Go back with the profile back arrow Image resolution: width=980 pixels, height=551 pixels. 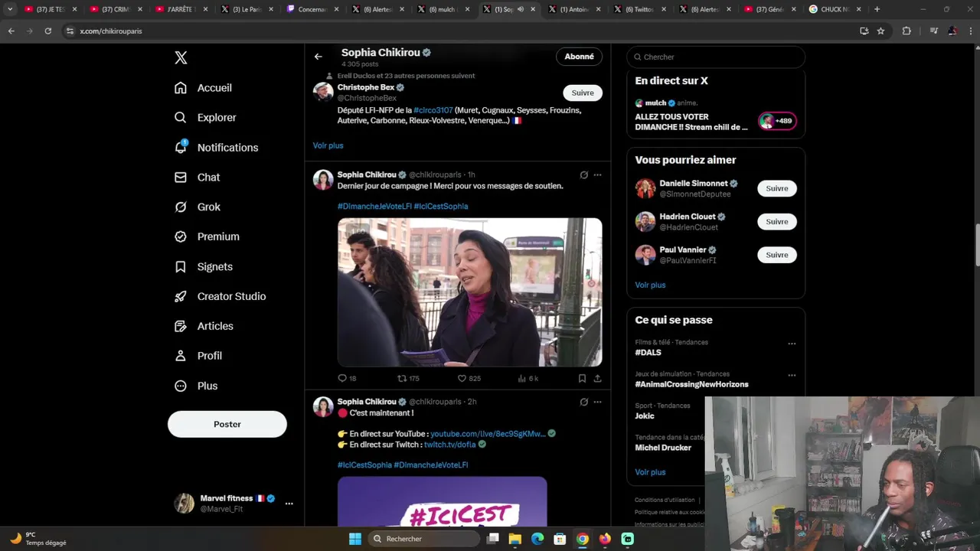(318, 57)
